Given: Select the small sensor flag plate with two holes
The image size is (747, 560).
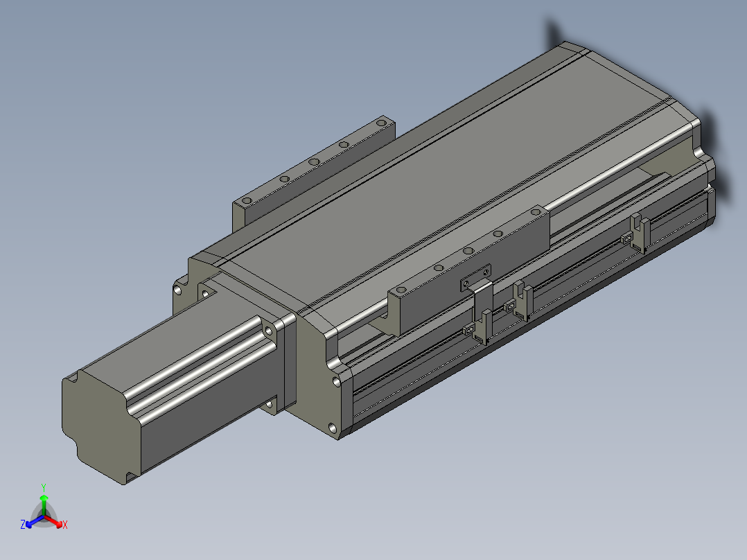Looking at the screenshot, I should point(475,278).
